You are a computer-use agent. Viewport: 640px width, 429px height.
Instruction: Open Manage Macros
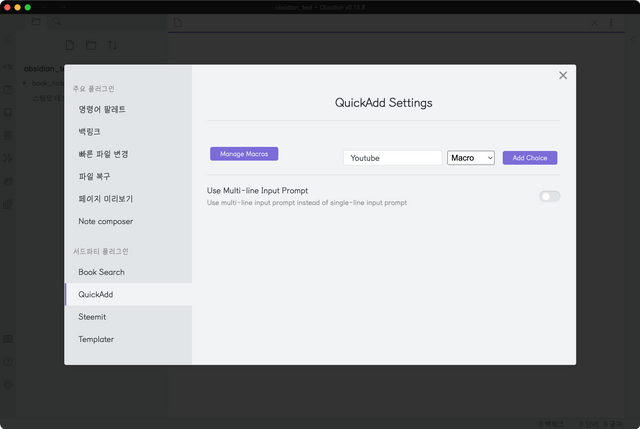coord(244,154)
